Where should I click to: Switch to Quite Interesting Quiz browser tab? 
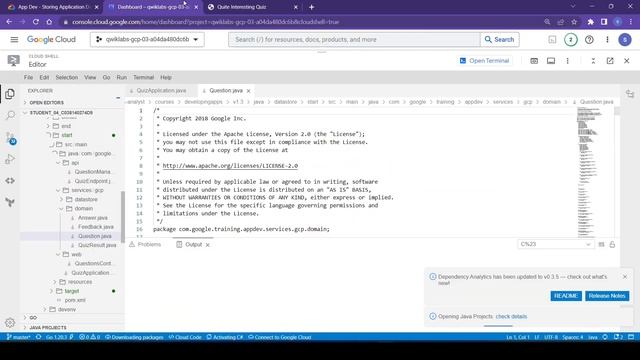242,7
